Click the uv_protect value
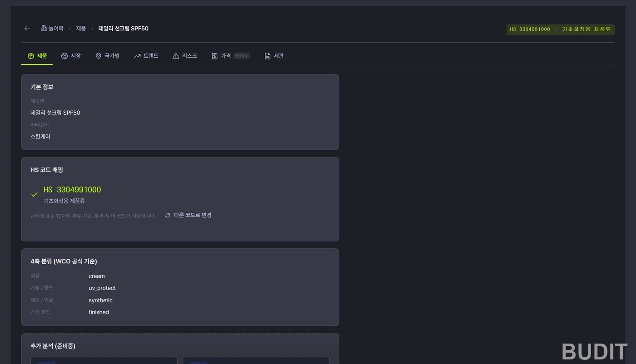Image resolution: width=636 pixels, height=364 pixels. (x=102, y=288)
